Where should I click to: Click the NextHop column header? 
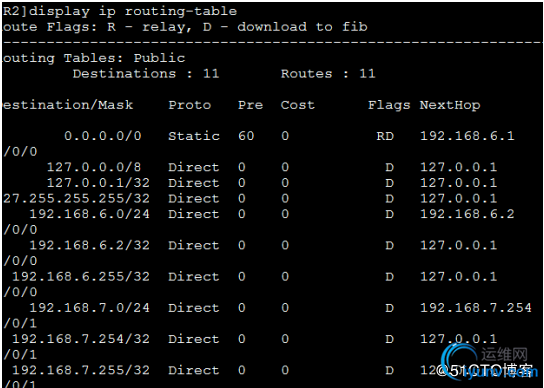click(x=450, y=105)
